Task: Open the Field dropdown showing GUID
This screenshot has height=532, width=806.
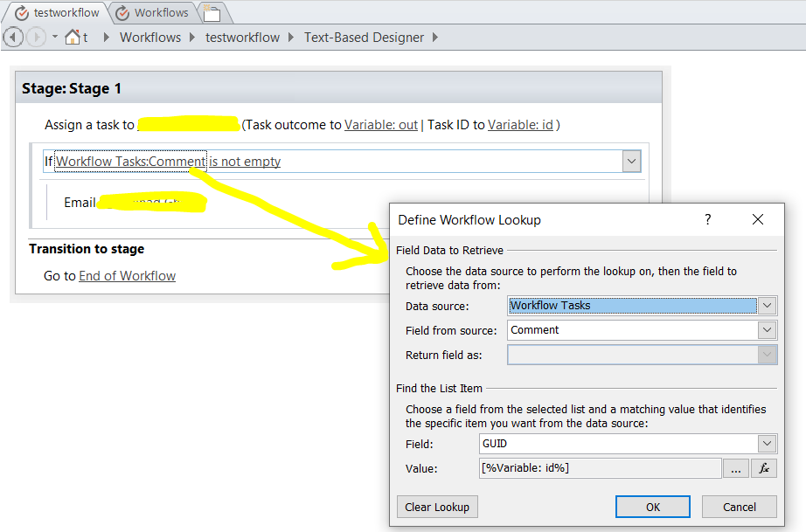Action: [x=766, y=443]
